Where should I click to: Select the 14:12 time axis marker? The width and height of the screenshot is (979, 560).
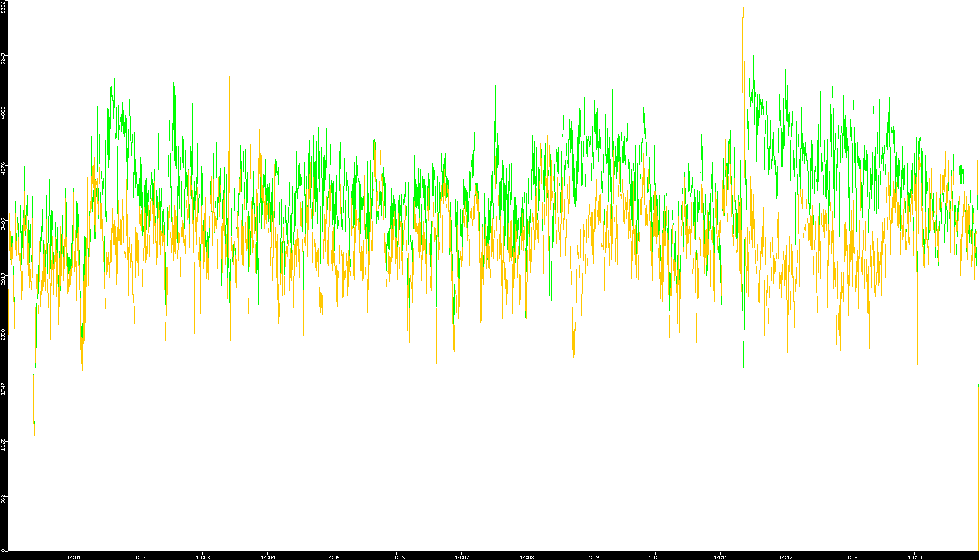coord(785,557)
